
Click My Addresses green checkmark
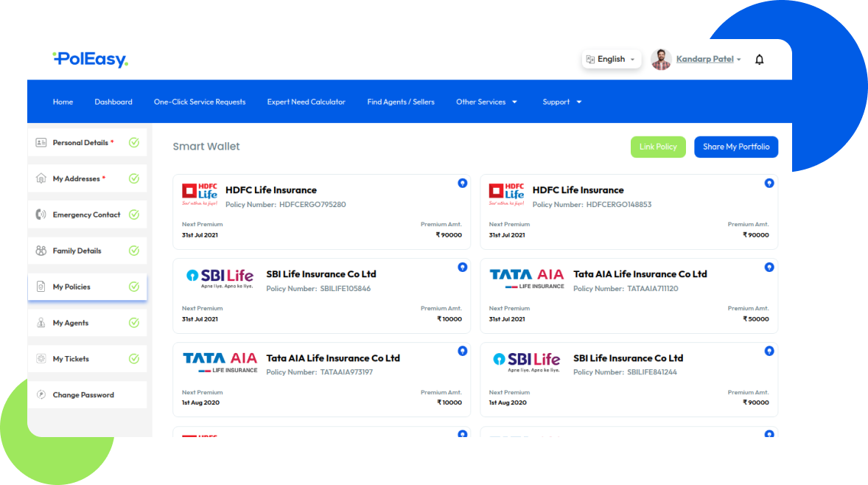click(x=134, y=178)
